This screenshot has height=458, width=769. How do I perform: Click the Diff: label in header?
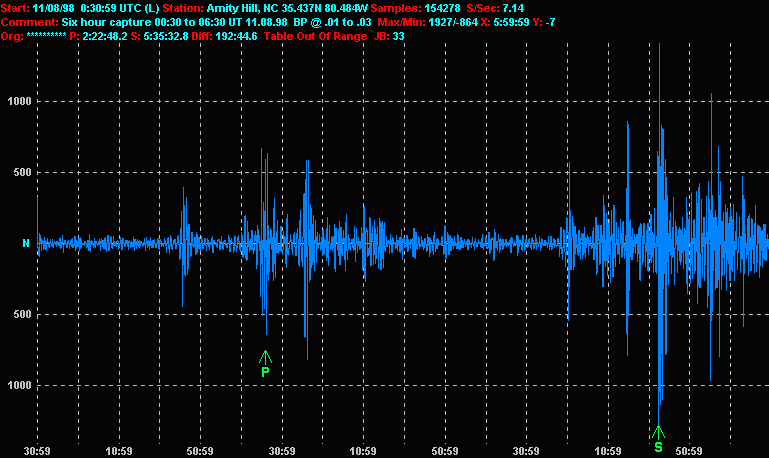202,36
